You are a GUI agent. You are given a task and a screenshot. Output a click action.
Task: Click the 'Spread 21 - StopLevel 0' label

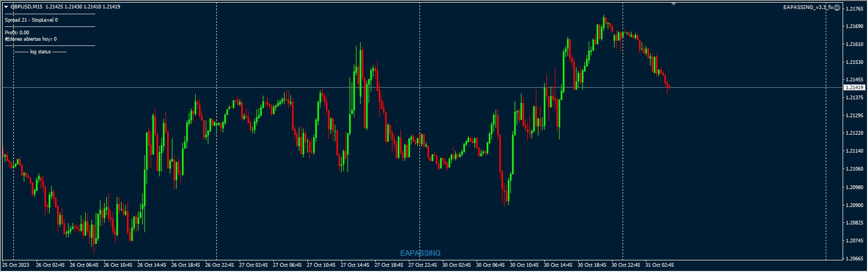(x=31, y=20)
